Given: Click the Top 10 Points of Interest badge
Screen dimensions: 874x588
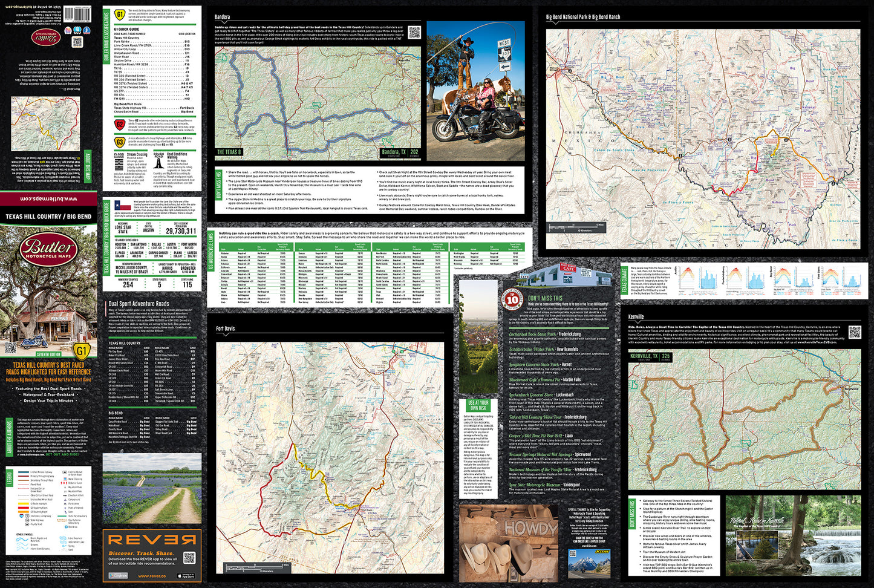Looking at the screenshot, I should pos(513,299).
